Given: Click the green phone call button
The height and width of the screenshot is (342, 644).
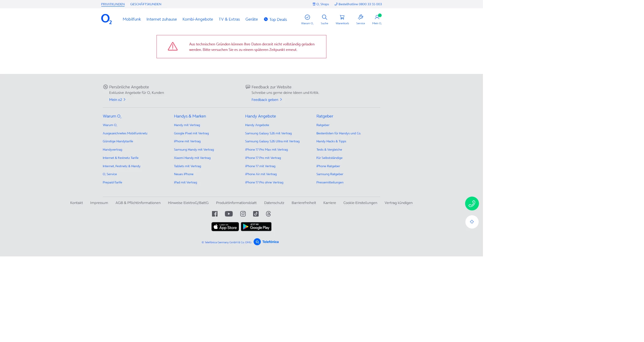Looking at the screenshot, I should 472,203.
